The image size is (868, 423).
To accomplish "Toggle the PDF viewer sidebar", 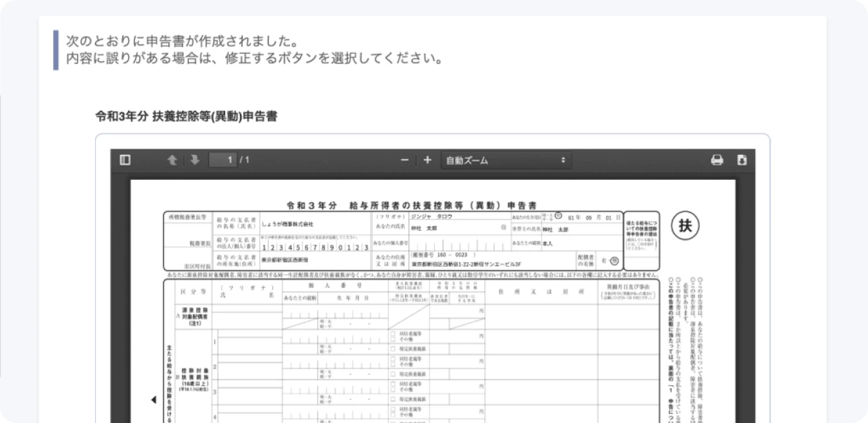I will click(x=125, y=160).
